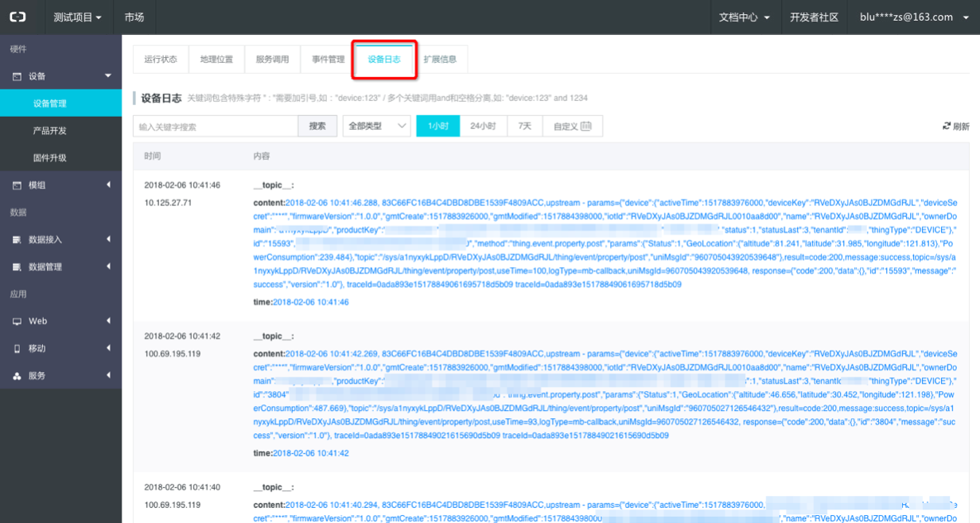Select the 24小时 time range
Screen dimensions: 980x523
(483, 126)
